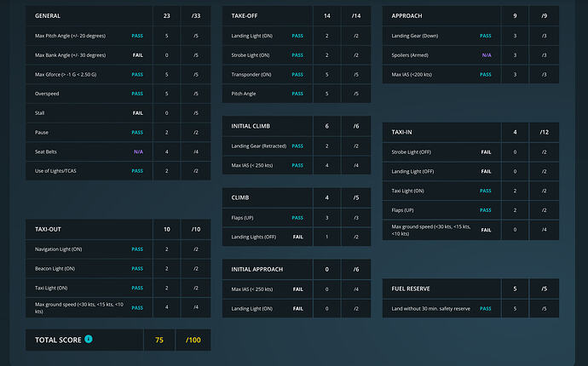
Task: Select the Landing Gear (Down) row label
Action: tap(415, 36)
